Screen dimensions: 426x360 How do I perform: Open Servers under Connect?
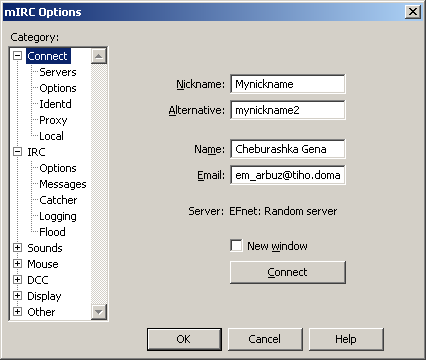[x=58, y=72]
